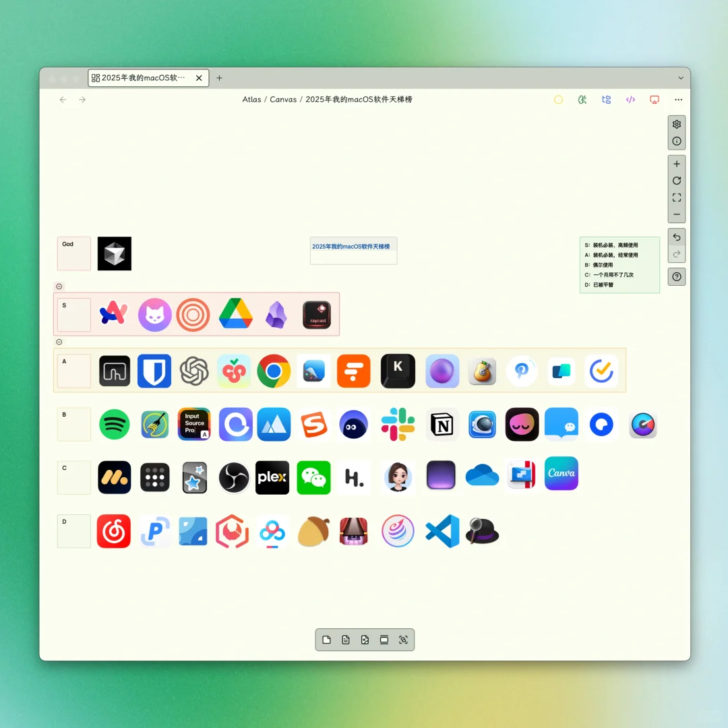Select the legend card with tier descriptions
This screenshot has width=728, height=728.
tap(619, 265)
